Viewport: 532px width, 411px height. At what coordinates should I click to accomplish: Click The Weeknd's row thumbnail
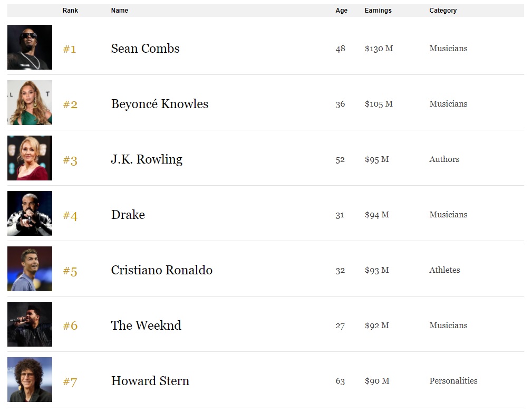[x=30, y=324]
